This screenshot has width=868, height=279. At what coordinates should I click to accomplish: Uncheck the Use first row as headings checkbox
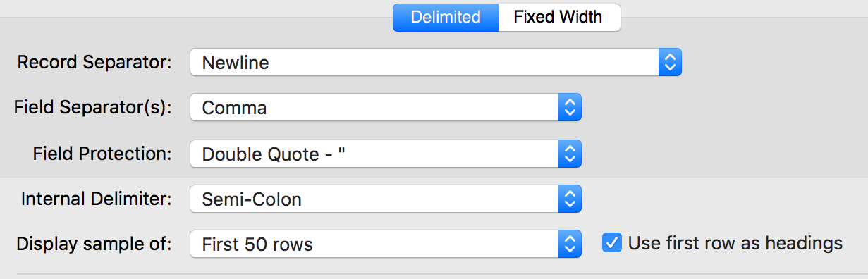pos(612,243)
